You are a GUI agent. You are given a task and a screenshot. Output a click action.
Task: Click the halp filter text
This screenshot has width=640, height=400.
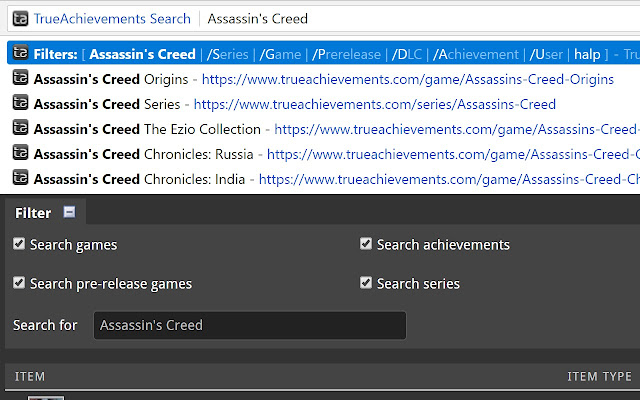[x=587, y=54]
